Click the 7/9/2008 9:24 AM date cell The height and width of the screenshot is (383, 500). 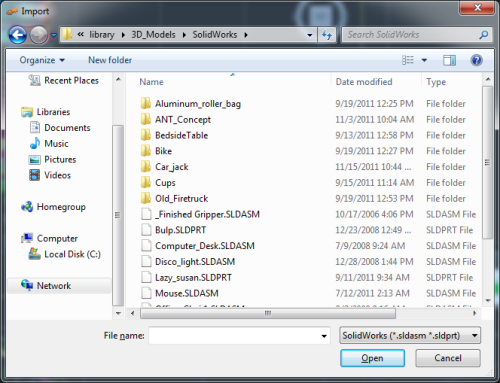click(x=370, y=246)
